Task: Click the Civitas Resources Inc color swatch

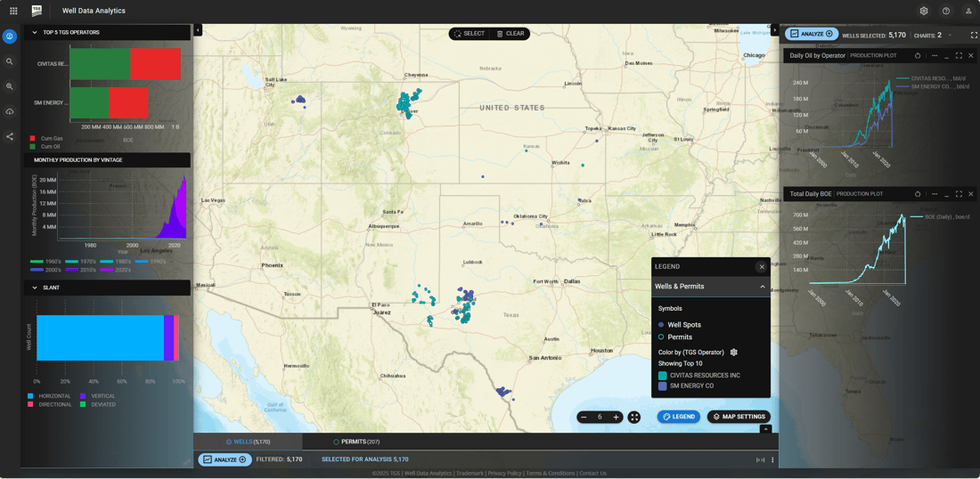Action: [663, 376]
